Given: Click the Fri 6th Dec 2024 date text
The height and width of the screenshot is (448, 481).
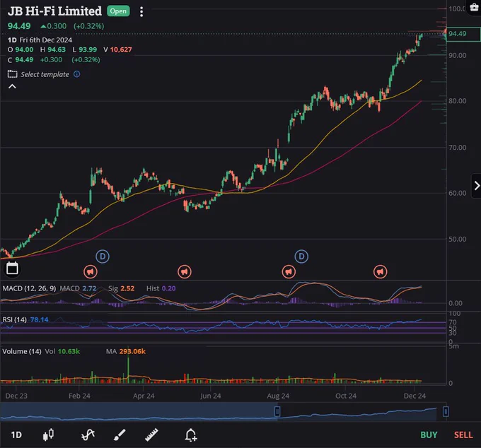Looking at the screenshot, I should click(46, 40).
